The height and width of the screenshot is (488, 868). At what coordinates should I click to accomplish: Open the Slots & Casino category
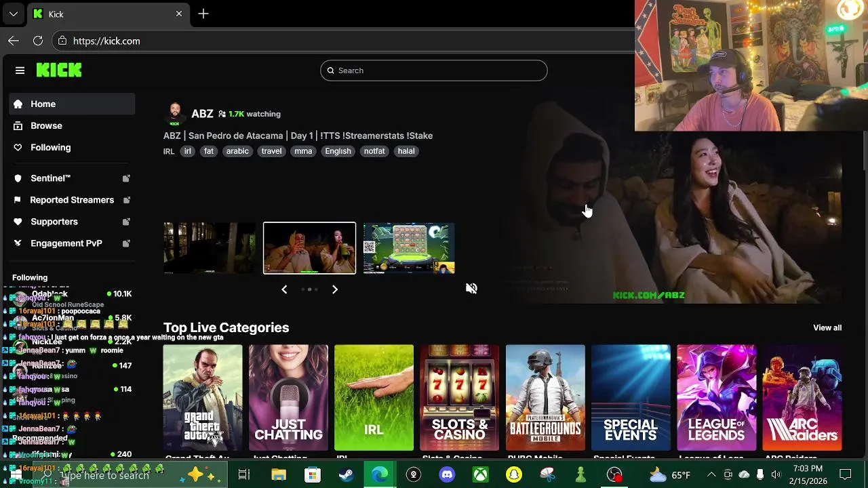tap(459, 398)
